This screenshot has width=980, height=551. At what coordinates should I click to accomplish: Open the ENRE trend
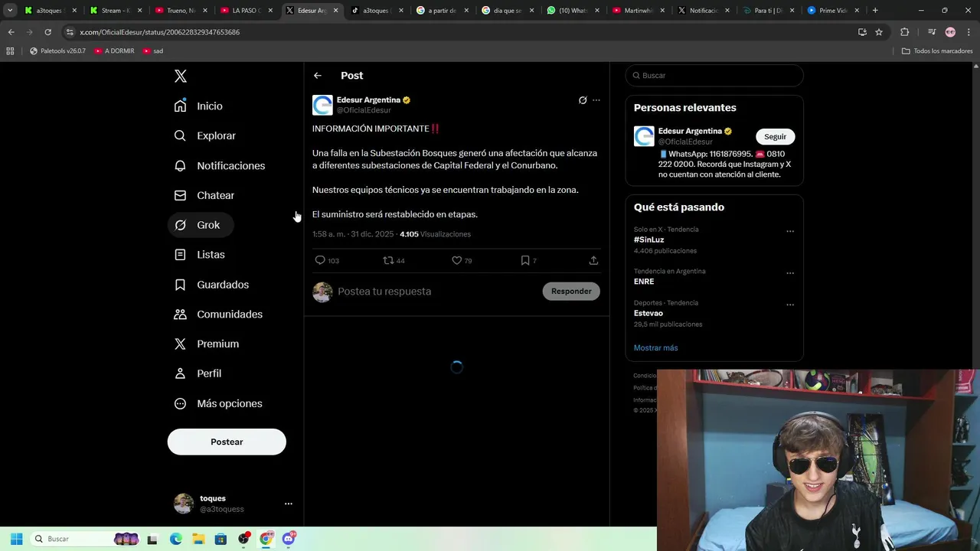[x=644, y=282]
